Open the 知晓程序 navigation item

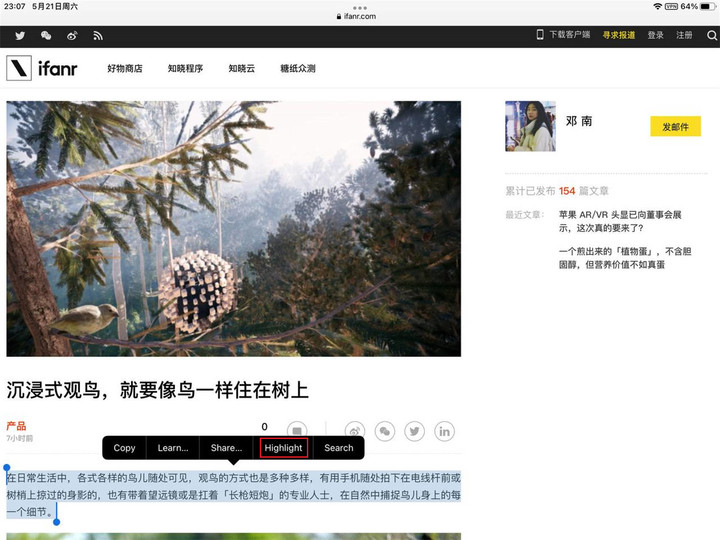(186, 68)
